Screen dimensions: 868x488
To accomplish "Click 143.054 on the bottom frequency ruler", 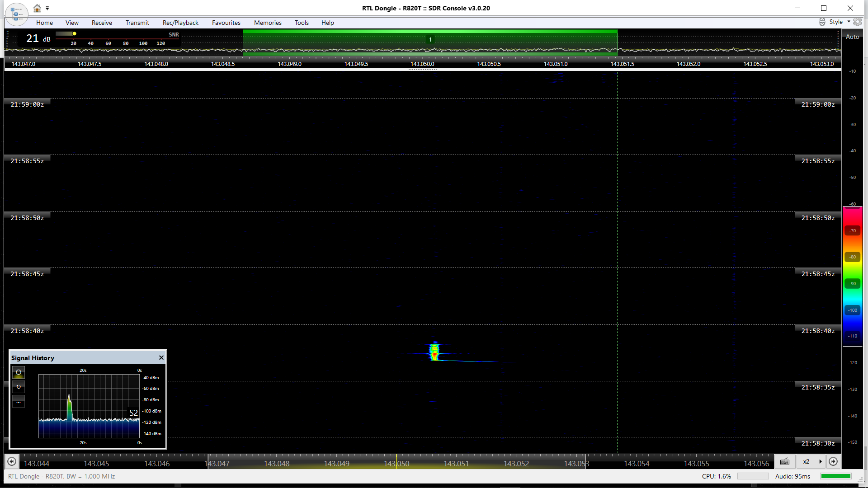I will [637, 464].
